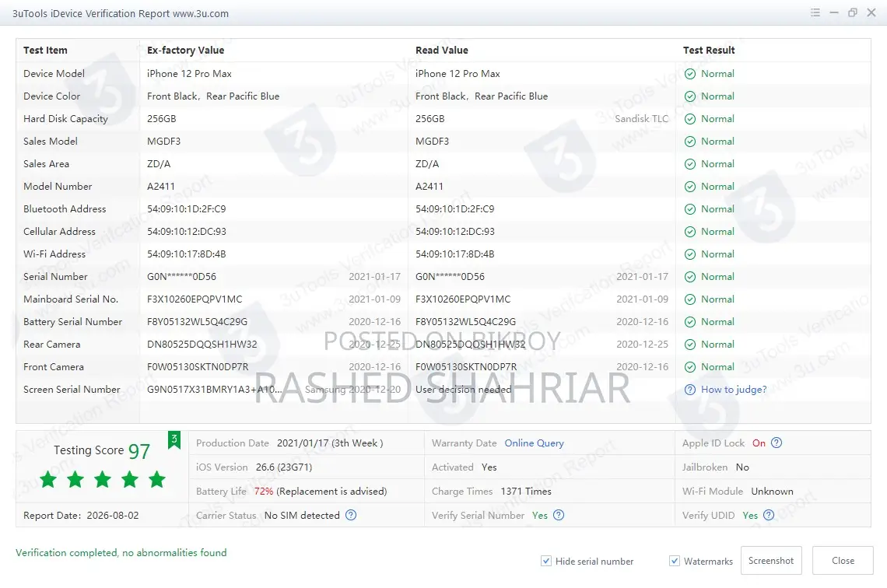Screen dimensions: 887x588
Task: Click the iOS Version 26.6 (23G71) value
Action: (284, 467)
